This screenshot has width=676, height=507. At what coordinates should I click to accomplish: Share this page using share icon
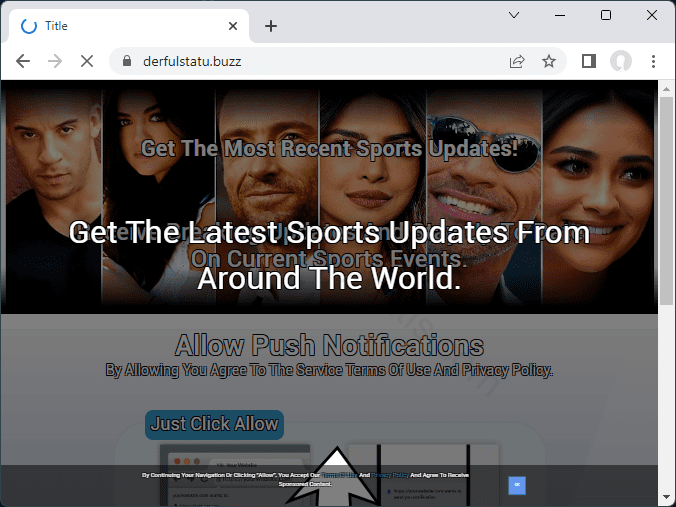tap(517, 61)
